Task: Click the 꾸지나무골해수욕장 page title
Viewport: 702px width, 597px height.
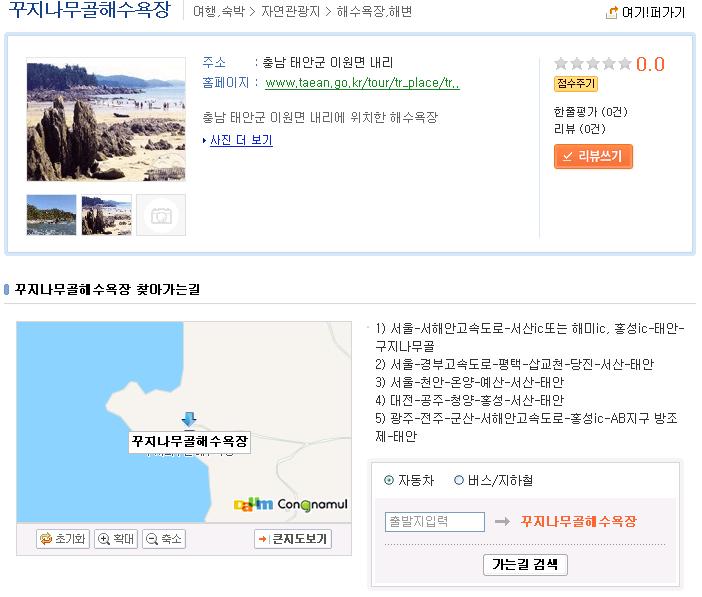Action: pyautogui.click(x=90, y=10)
